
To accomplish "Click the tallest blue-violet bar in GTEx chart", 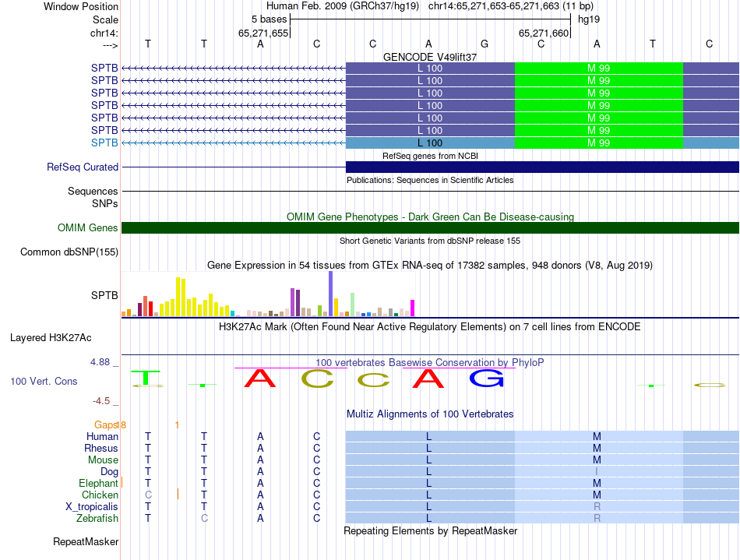I will pyautogui.click(x=331, y=294).
